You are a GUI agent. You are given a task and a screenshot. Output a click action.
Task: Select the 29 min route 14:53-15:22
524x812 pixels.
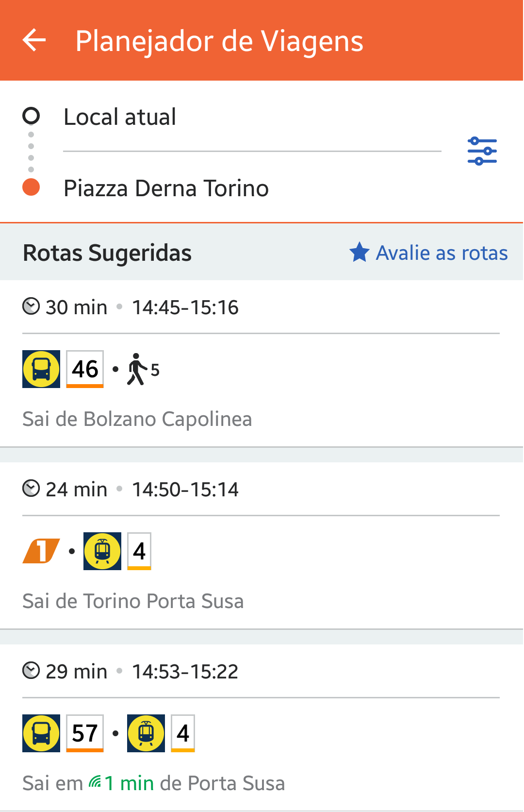262,727
